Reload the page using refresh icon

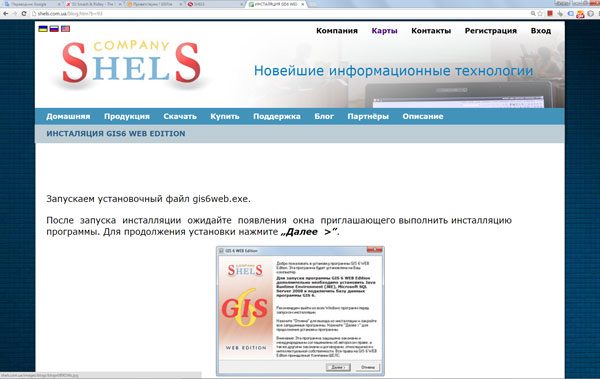point(24,13)
